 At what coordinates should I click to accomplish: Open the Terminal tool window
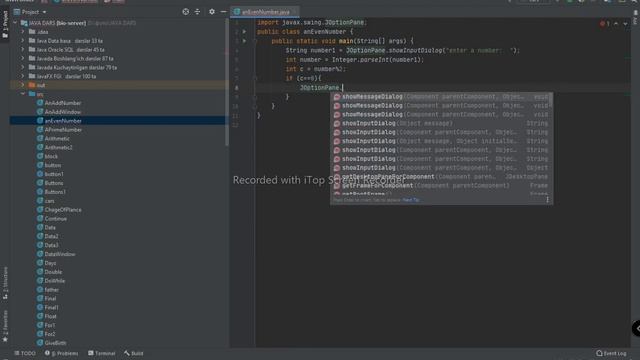tap(102, 353)
